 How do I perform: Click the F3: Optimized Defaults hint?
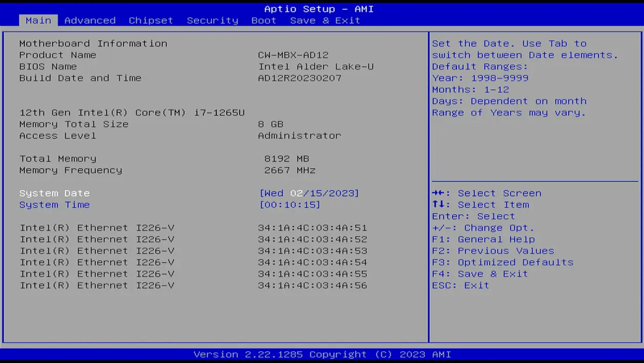click(x=502, y=262)
